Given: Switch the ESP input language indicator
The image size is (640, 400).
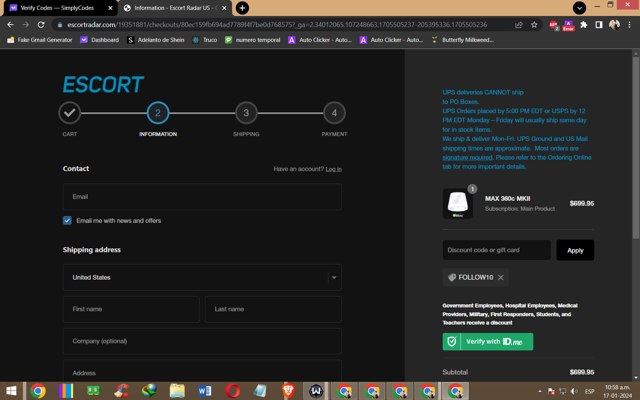Looking at the screenshot, I should (589, 391).
